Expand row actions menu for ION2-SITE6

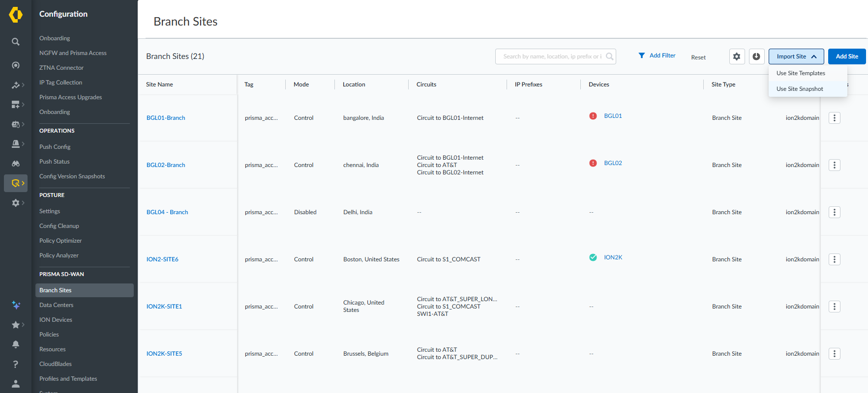pyautogui.click(x=834, y=259)
